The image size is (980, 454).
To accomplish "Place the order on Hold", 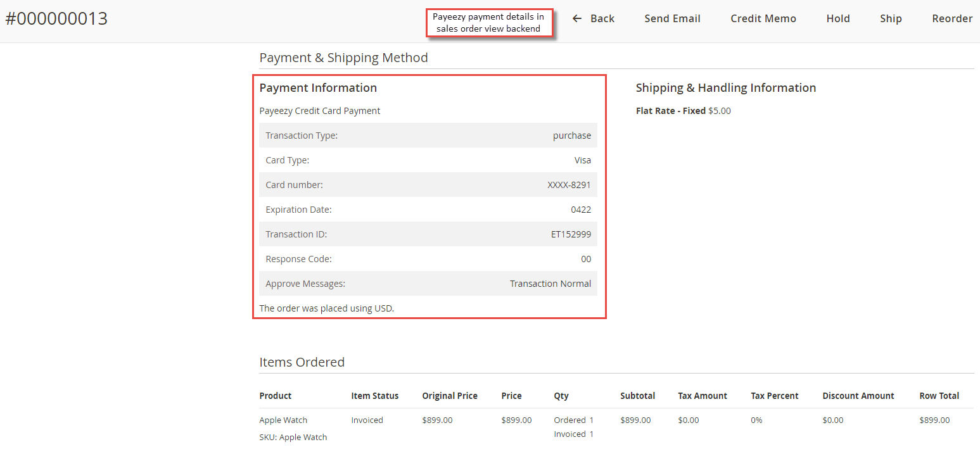I will click(x=837, y=18).
